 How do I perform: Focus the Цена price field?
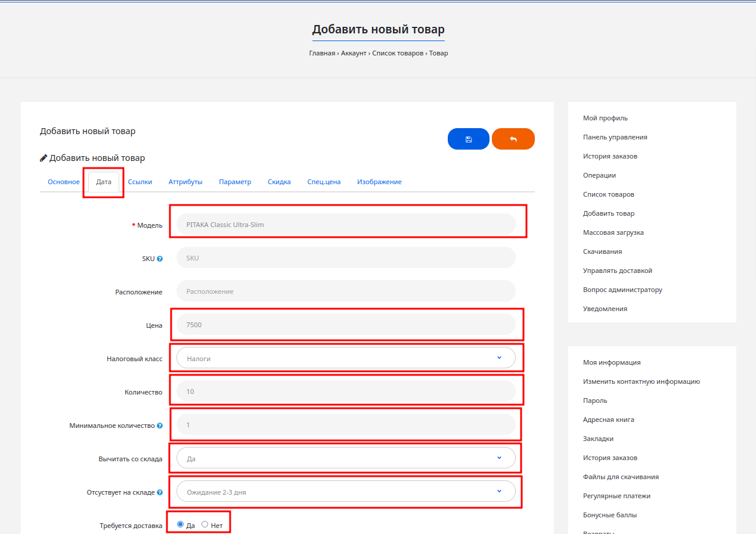coord(346,325)
